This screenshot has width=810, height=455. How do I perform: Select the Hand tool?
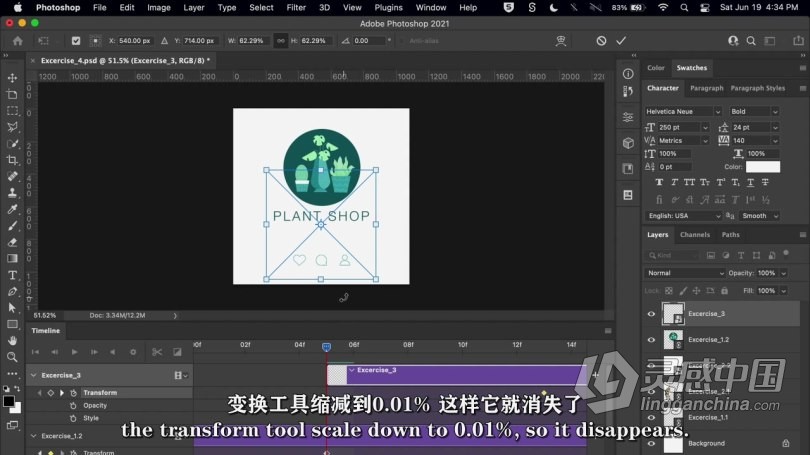coord(12,341)
